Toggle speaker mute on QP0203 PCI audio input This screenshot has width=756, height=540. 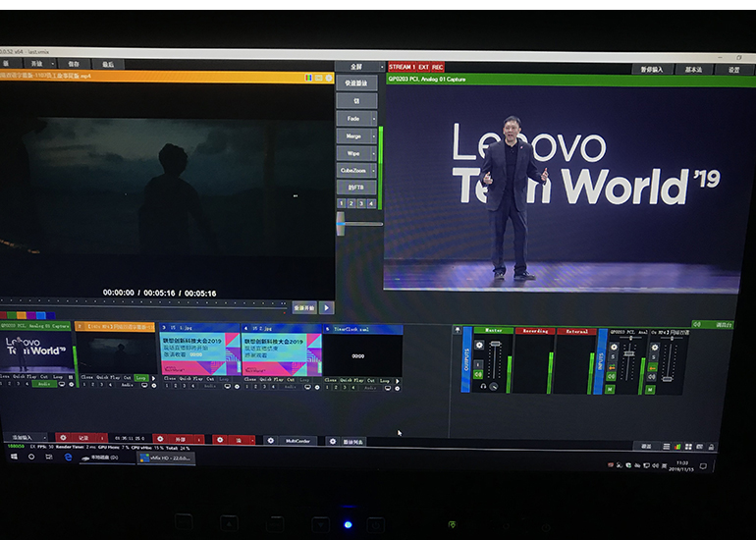tap(612, 376)
